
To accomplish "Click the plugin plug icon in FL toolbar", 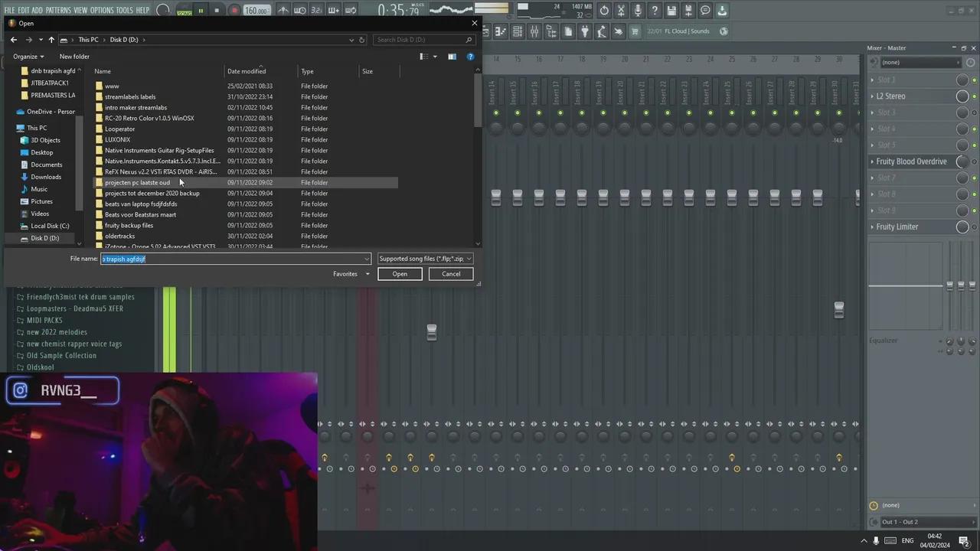I will coord(585,31).
